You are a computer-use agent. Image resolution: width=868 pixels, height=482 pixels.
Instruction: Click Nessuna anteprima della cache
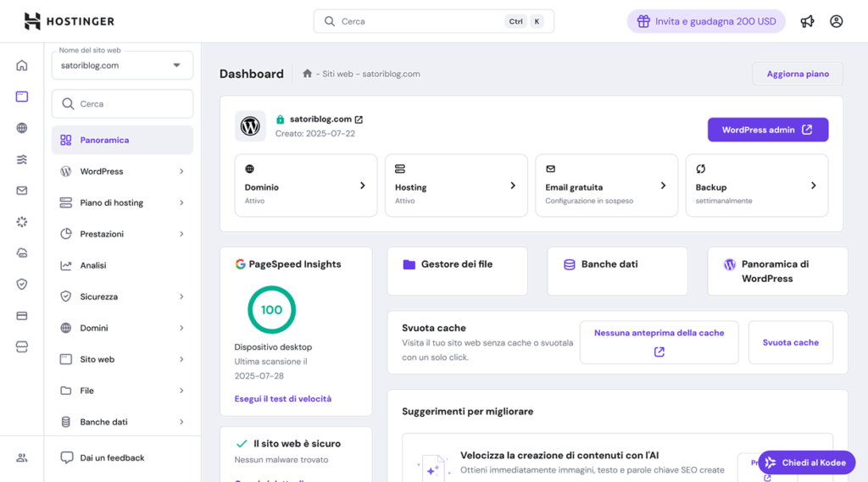(659, 342)
